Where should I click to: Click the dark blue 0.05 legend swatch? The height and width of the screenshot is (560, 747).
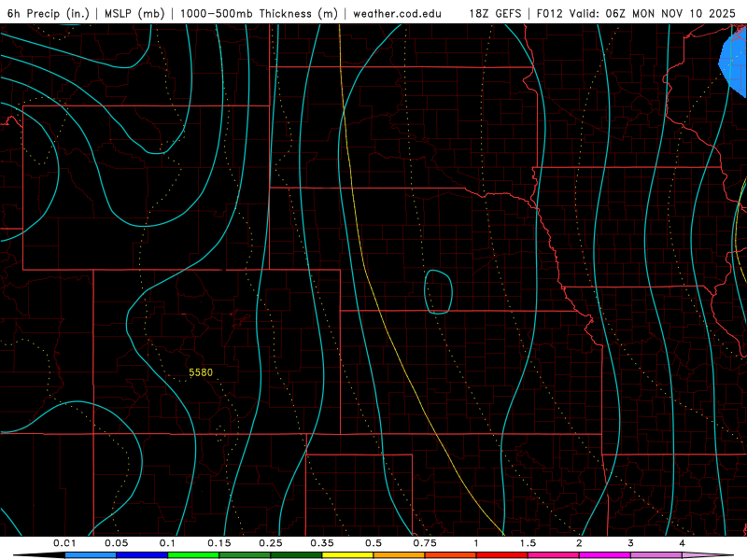(x=142, y=555)
